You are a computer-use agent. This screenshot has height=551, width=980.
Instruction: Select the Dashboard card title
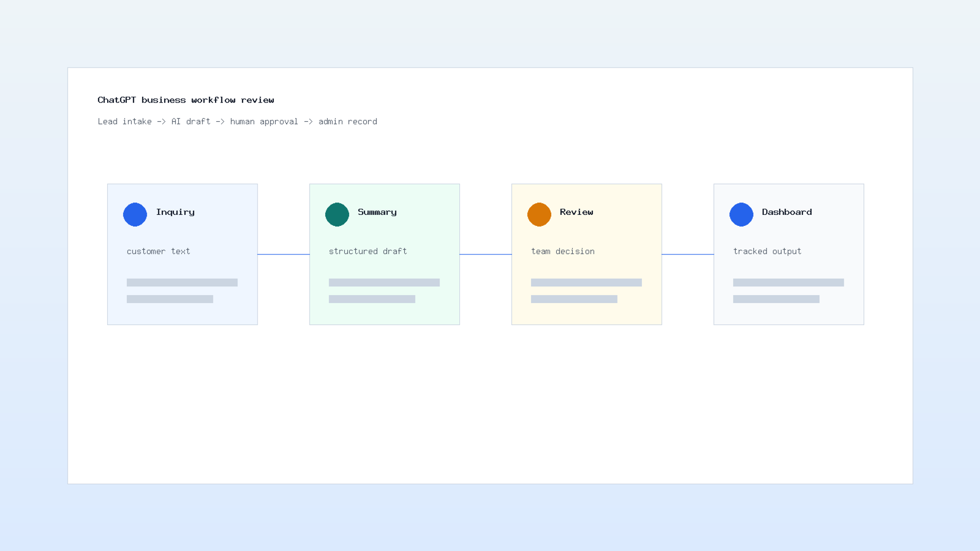coord(787,212)
